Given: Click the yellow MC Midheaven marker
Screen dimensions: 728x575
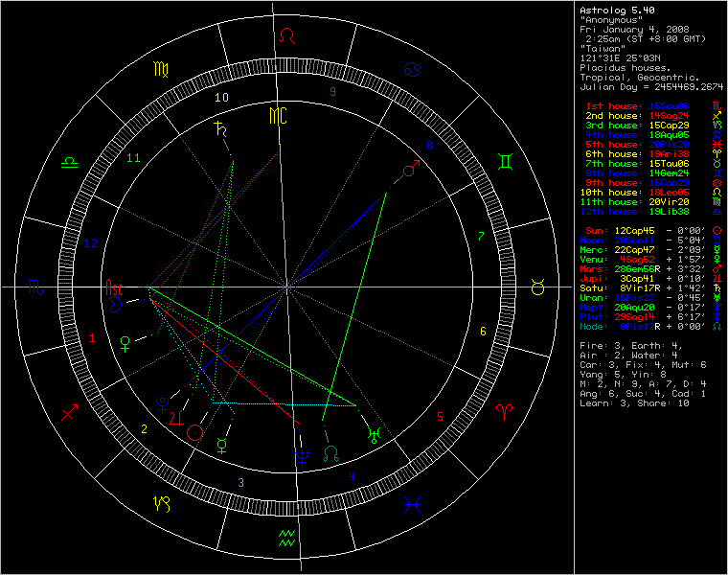Looking at the screenshot, I should [277, 117].
